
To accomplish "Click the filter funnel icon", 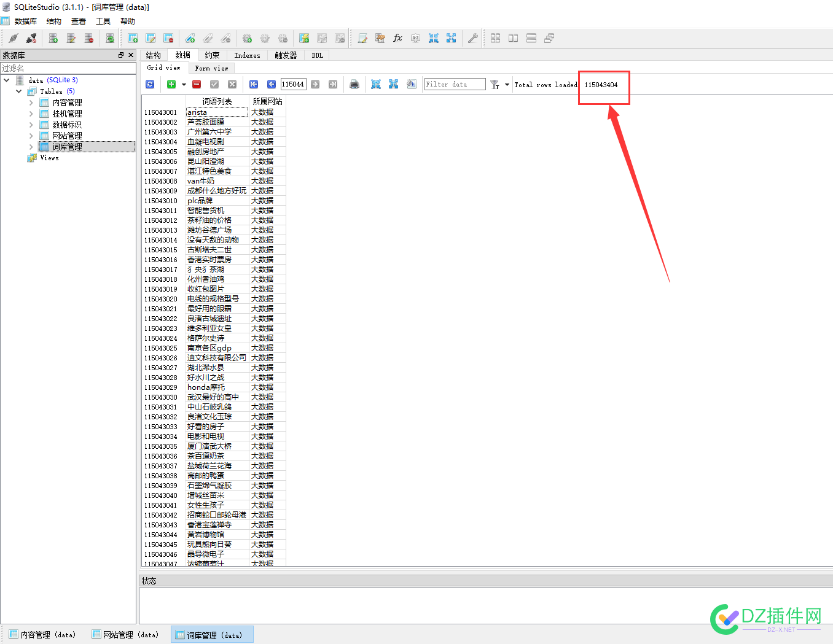I will (495, 84).
